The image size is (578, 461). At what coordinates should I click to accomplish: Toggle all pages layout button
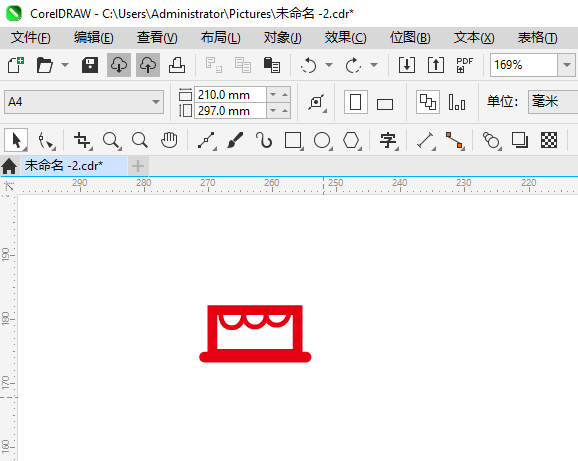428,102
